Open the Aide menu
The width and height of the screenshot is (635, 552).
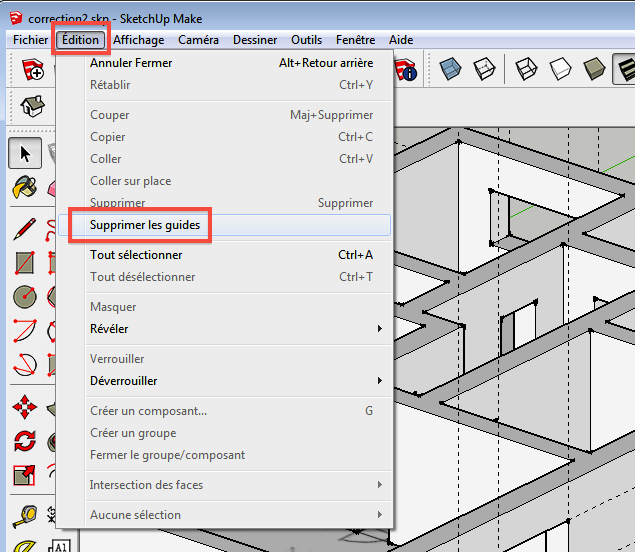click(401, 40)
